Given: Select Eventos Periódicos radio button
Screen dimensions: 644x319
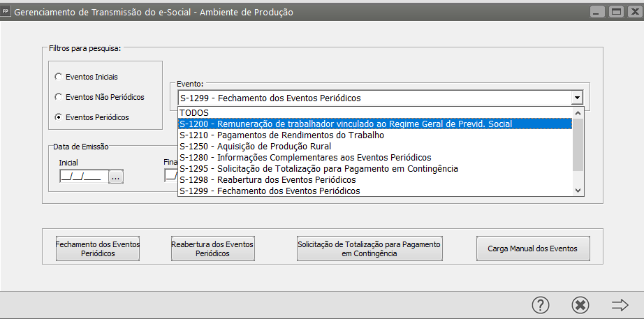Looking at the screenshot, I should point(58,117).
